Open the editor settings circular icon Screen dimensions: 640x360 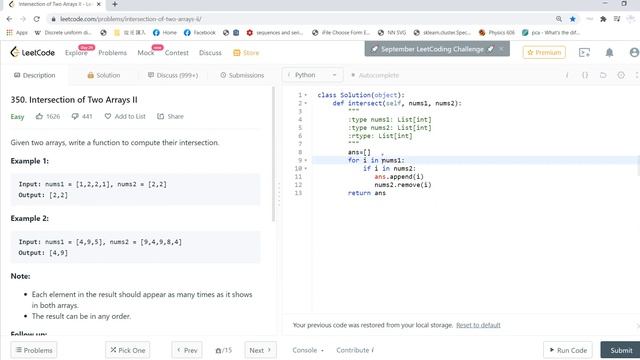[x=621, y=75]
